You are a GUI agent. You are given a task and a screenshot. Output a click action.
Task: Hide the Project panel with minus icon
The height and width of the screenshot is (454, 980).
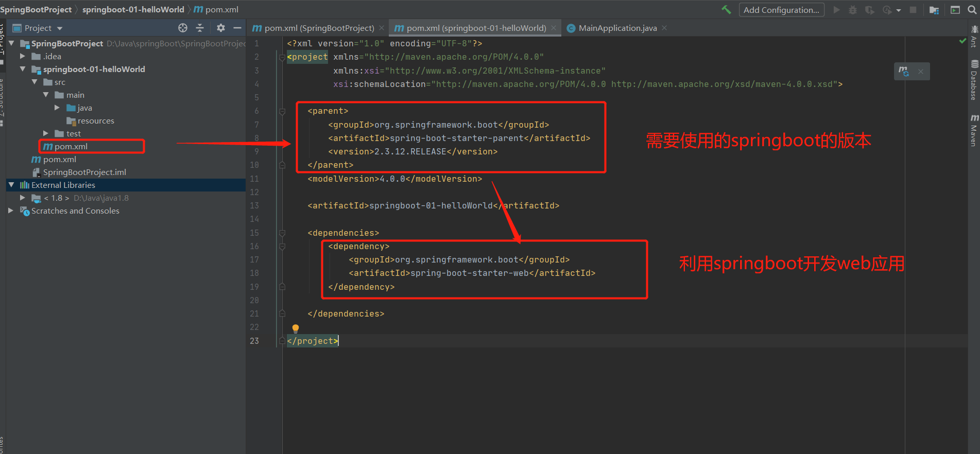pyautogui.click(x=237, y=28)
